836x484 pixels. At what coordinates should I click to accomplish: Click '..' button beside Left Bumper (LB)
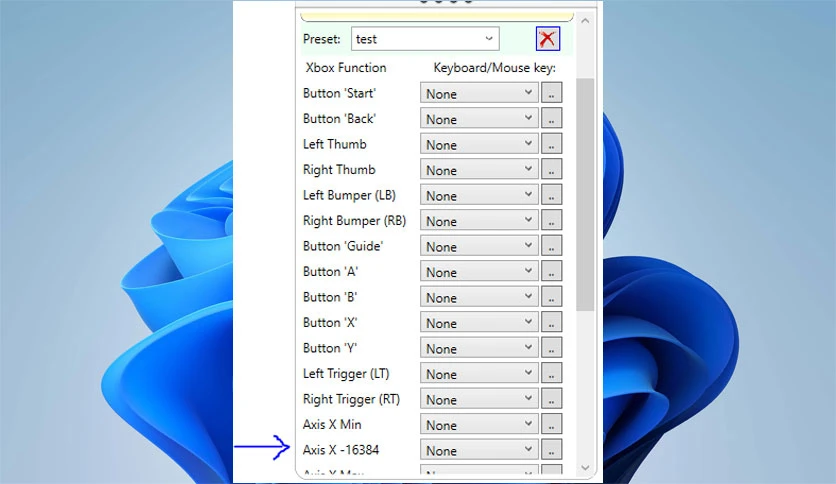[551, 195]
